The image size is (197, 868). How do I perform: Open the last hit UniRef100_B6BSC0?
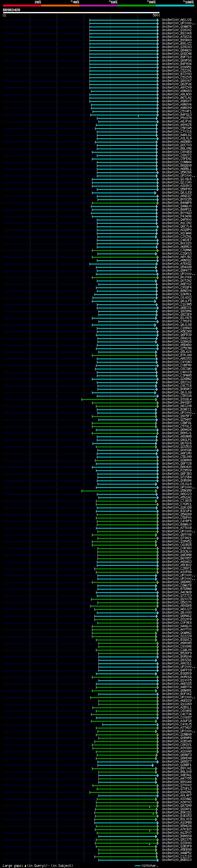click(177, 860)
